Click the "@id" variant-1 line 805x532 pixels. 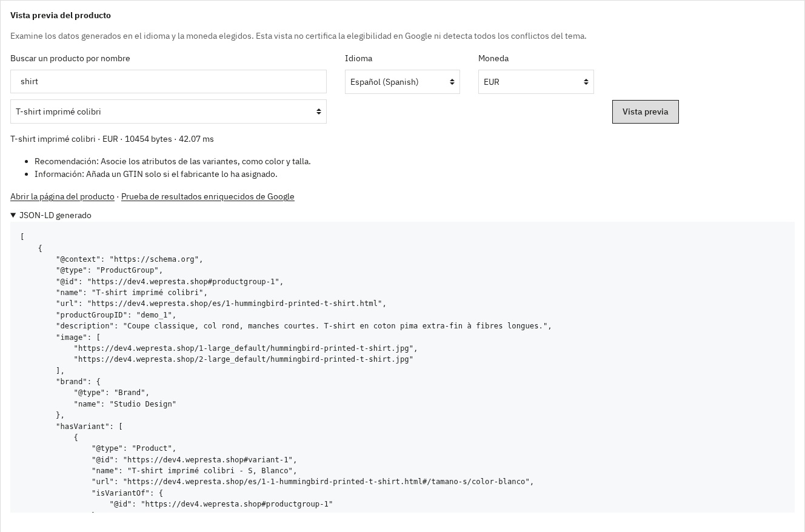coord(195,460)
